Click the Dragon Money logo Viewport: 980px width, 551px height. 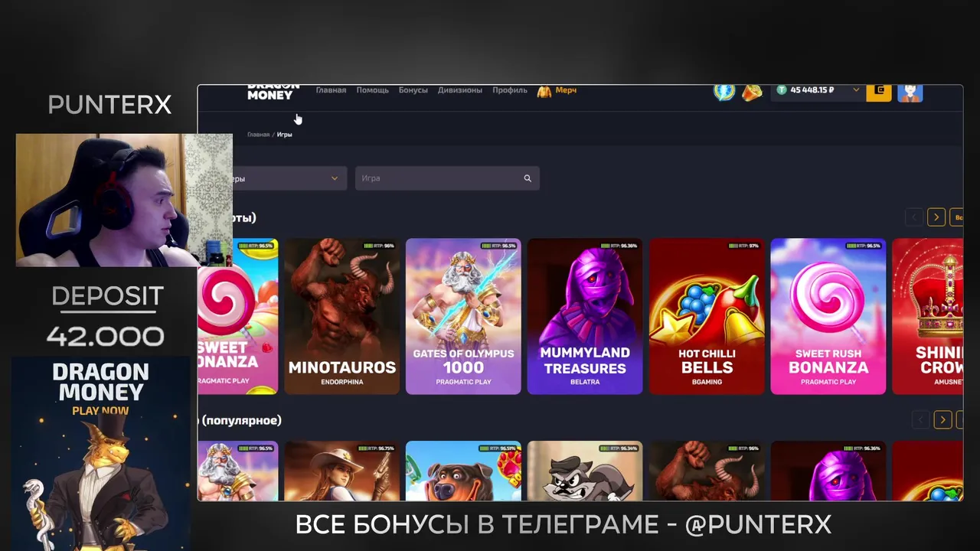coord(273,93)
